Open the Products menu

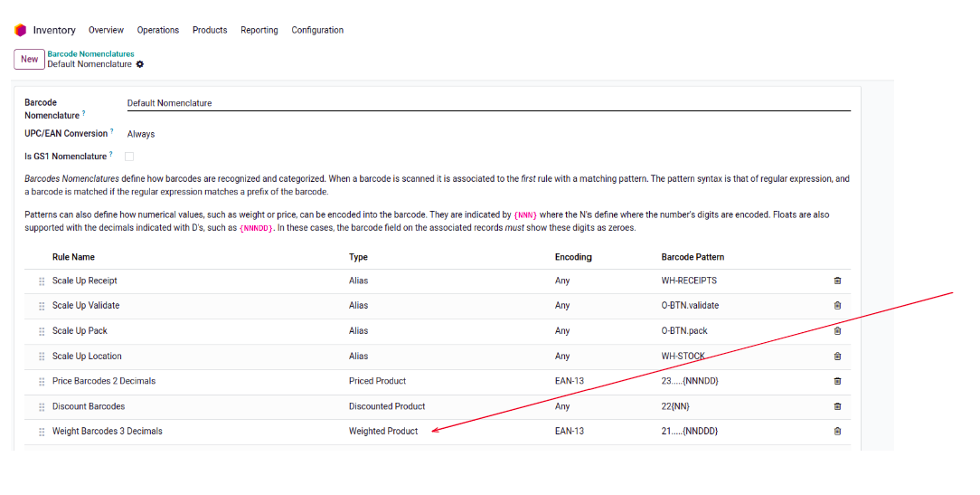[x=210, y=30]
